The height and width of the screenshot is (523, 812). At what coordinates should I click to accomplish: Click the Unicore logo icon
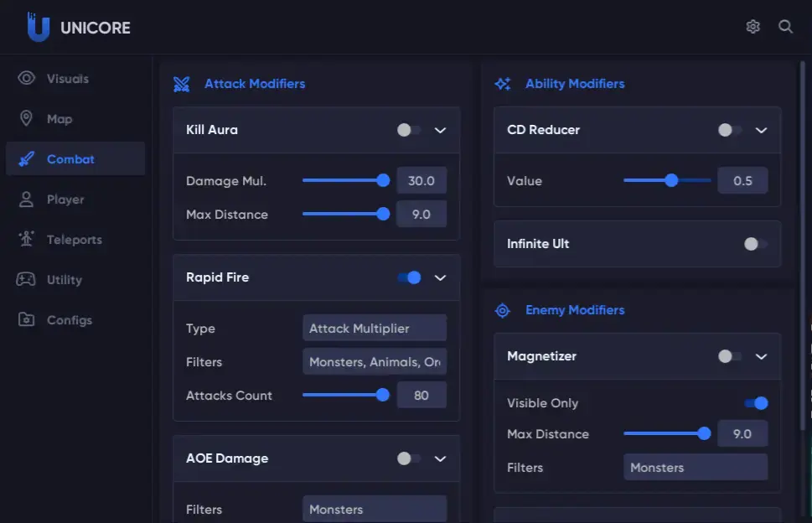(x=38, y=27)
